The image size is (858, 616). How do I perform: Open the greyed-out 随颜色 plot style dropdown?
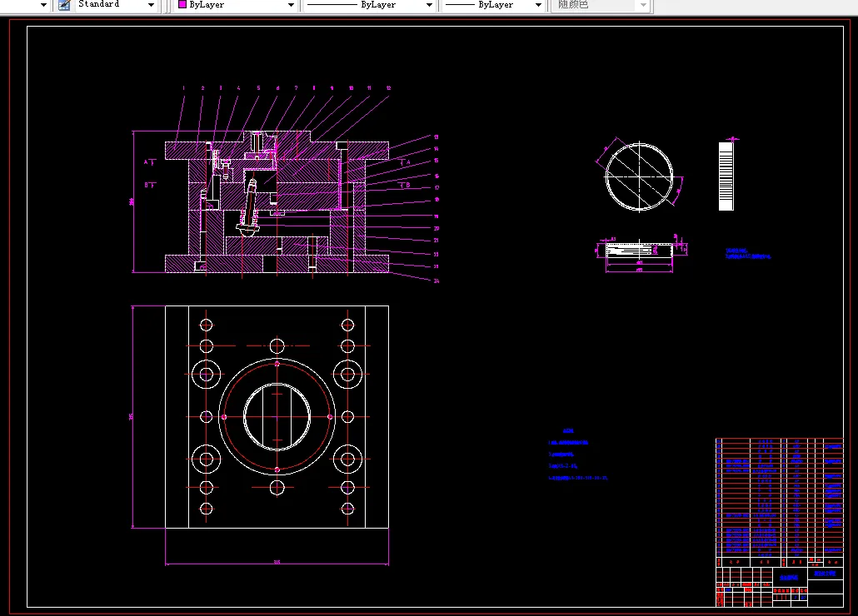click(x=643, y=5)
